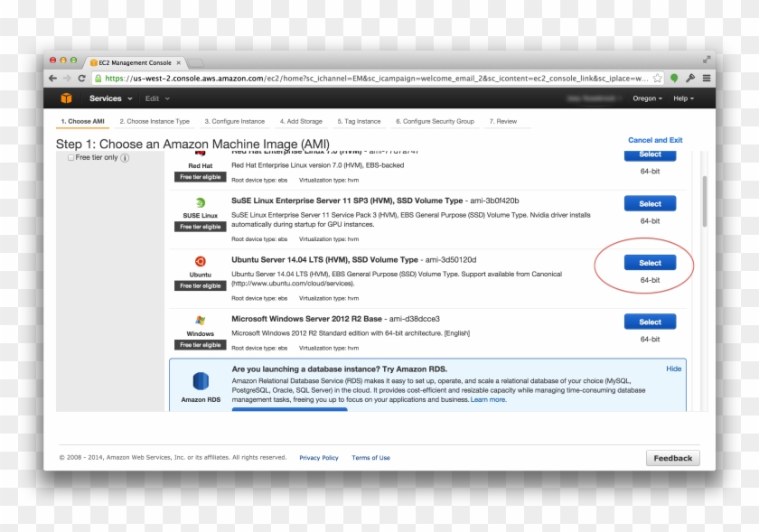Viewport: 759px width, 532px height.
Task: Open the Services dropdown menu
Action: coord(110,98)
